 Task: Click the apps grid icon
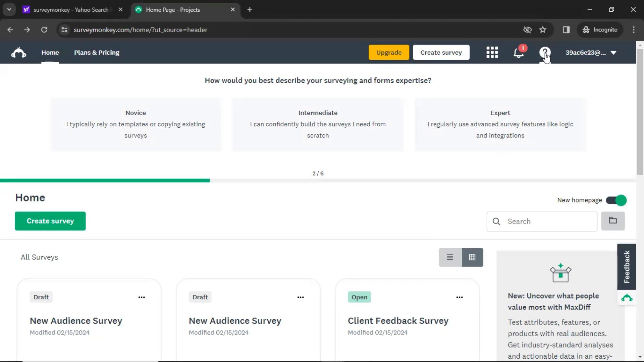tap(492, 52)
